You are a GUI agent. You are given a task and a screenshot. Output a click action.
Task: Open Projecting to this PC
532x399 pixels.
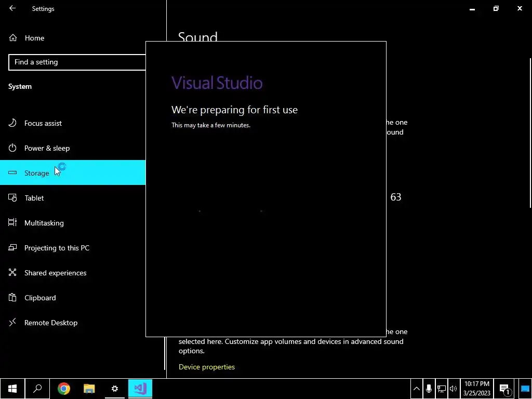point(73,248)
